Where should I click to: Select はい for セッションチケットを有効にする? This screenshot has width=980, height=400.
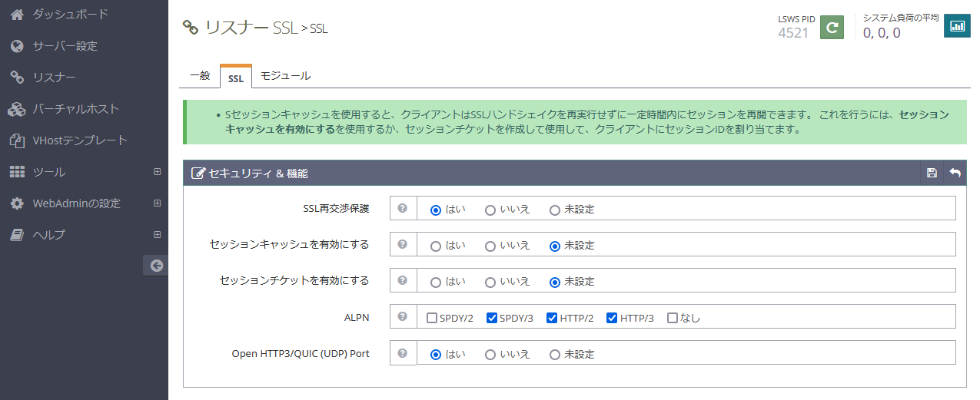click(x=436, y=282)
